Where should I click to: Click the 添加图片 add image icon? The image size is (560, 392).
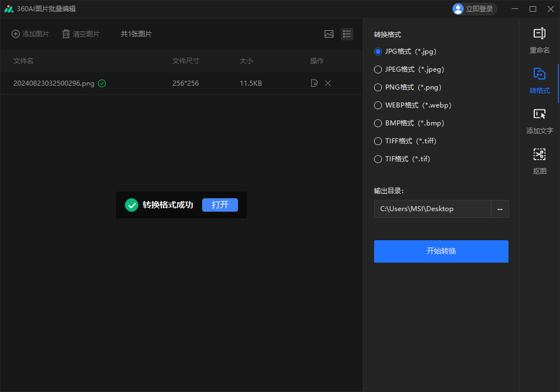(x=16, y=34)
